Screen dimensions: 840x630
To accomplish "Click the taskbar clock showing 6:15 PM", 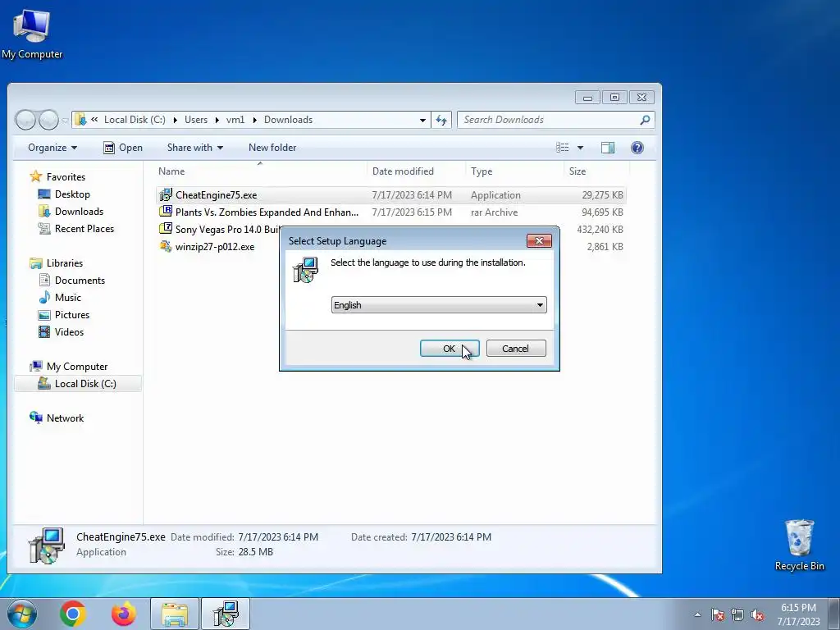I will point(798,614).
